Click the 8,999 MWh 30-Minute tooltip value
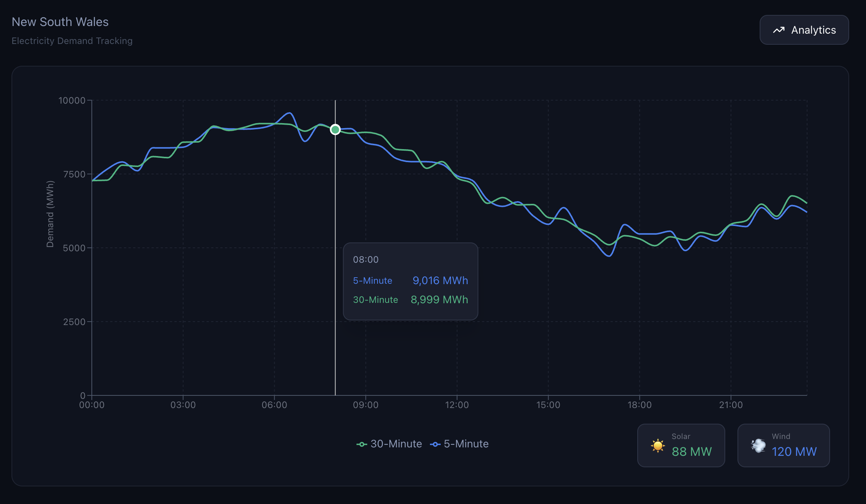The height and width of the screenshot is (504, 866). tap(439, 300)
